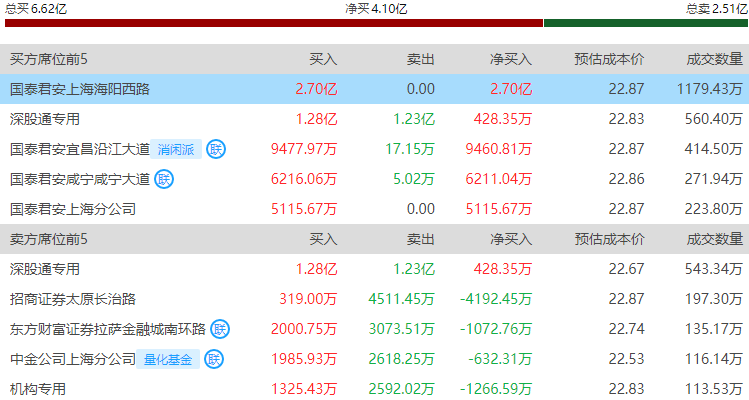Open 深股通专用 in the buyer list
The image size is (749, 400).
coord(45,119)
